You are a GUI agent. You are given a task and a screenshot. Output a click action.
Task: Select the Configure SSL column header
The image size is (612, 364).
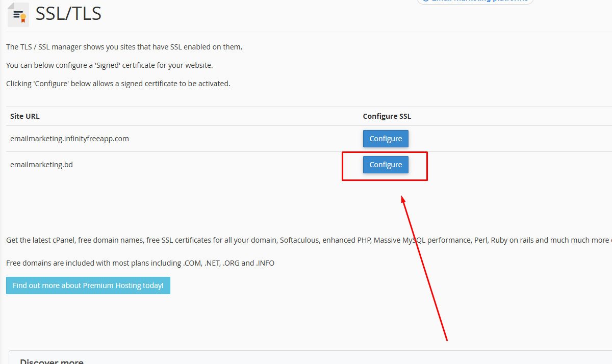pyautogui.click(x=387, y=116)
